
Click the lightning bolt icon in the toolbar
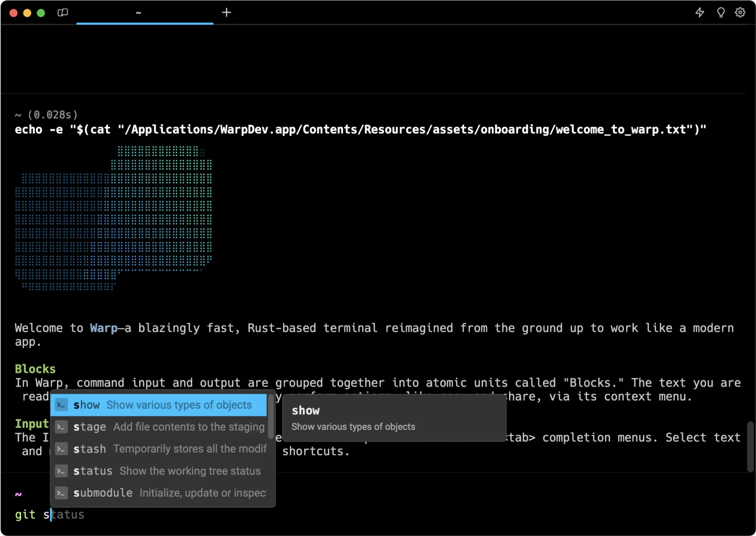(x=699, y=12)
